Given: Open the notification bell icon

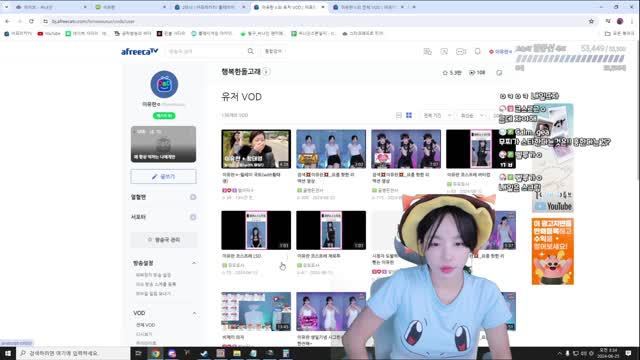Looking at the screenshot, I should [477, 51].
